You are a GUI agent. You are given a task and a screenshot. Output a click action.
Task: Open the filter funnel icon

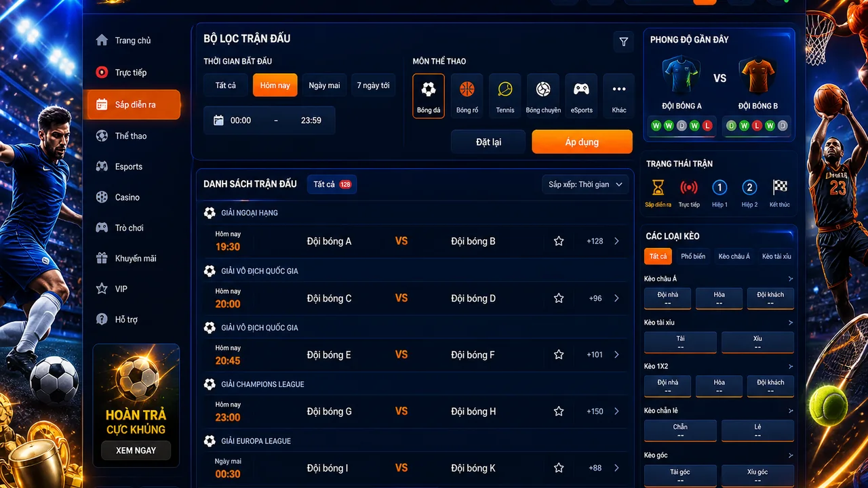click(623, 42)
